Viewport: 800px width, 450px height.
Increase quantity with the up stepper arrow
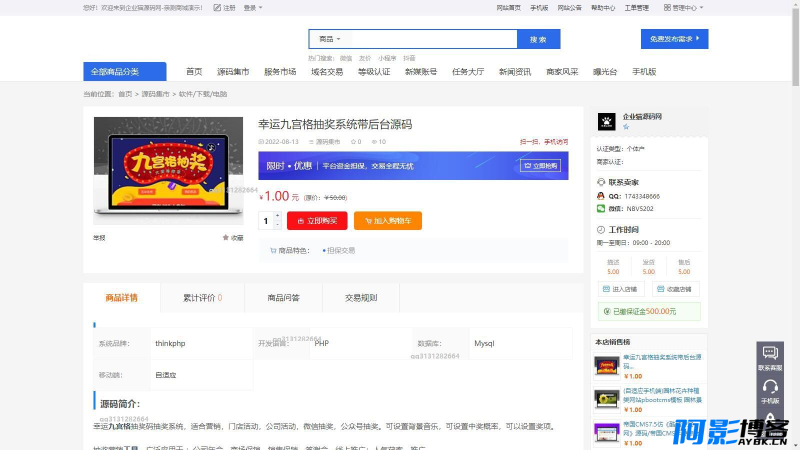pyautogui.click(x=277, y=216)
